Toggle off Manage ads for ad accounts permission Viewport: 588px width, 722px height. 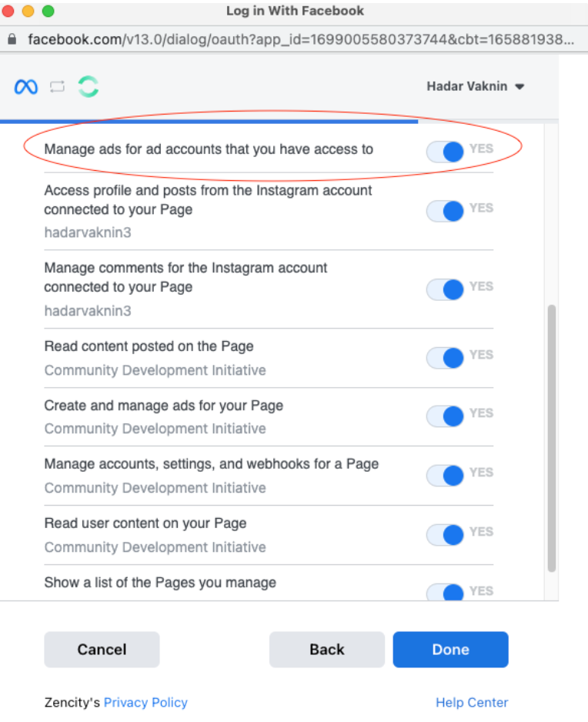coord(445,152)
